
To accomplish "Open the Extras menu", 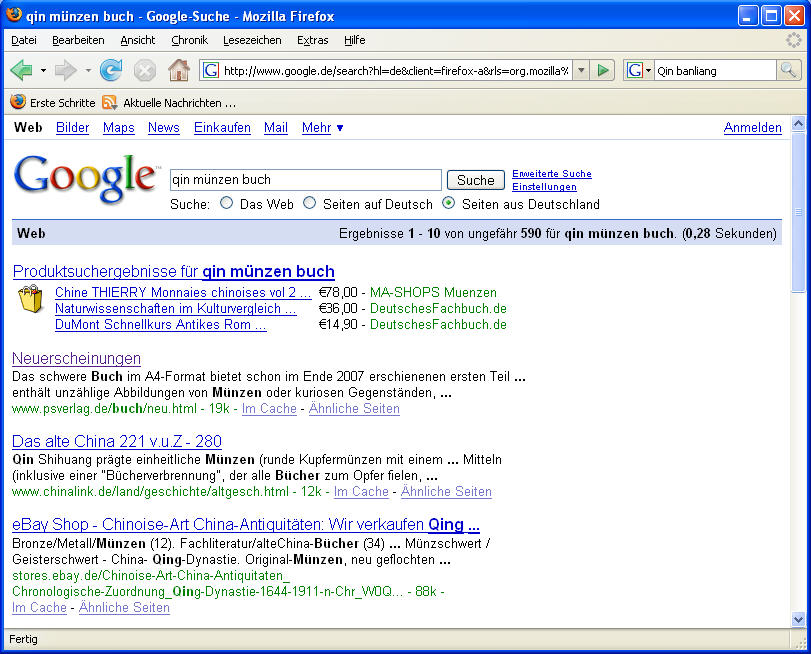I will 312,40.
